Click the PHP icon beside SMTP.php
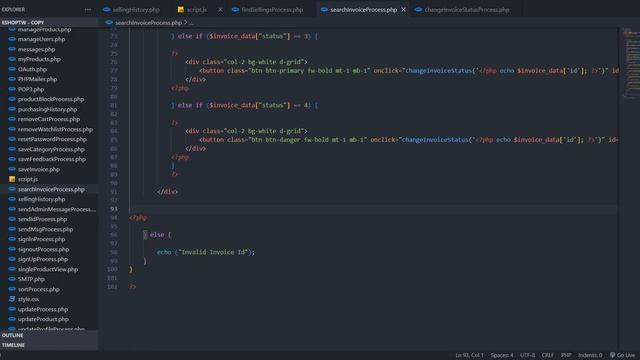 [12, 279]
